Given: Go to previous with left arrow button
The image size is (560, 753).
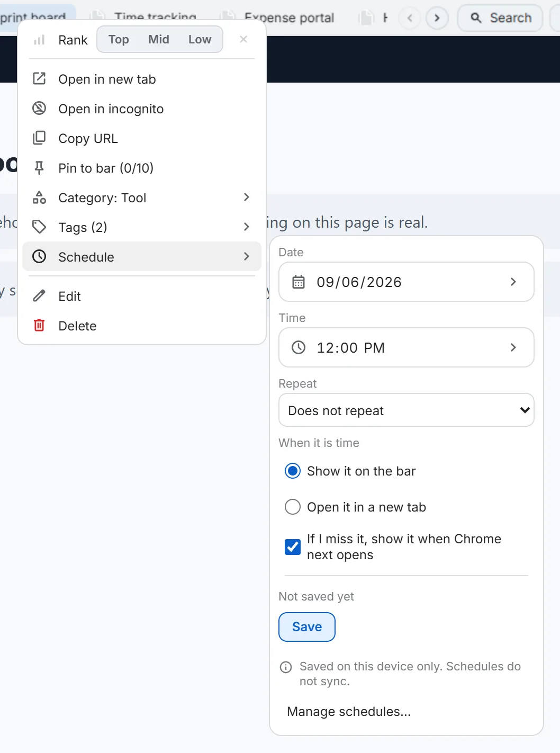Looking at the screenshot, I should (410, 18).
